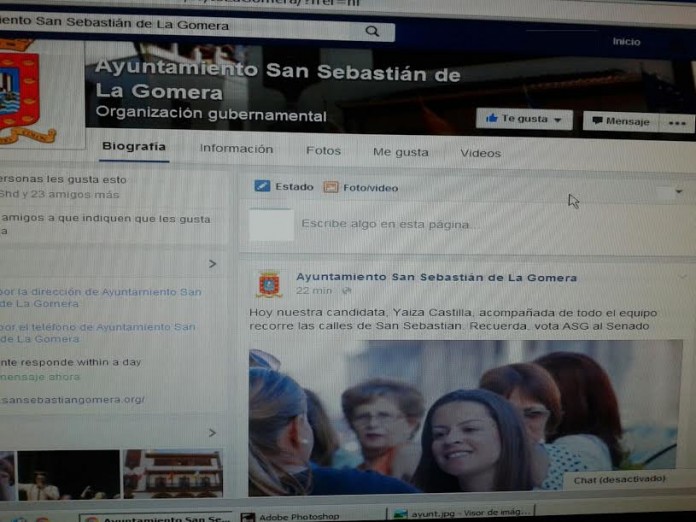Click the search magnifier icon

372,31
